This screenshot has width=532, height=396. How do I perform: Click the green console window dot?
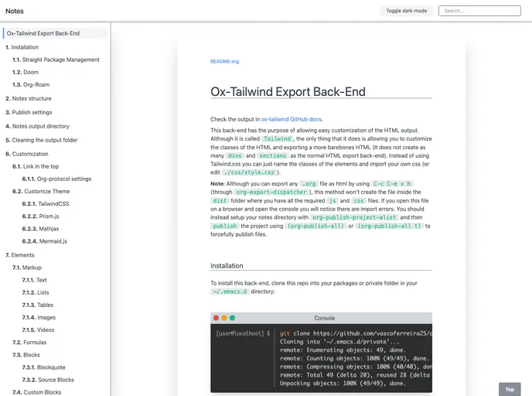(x=233, y=318)
